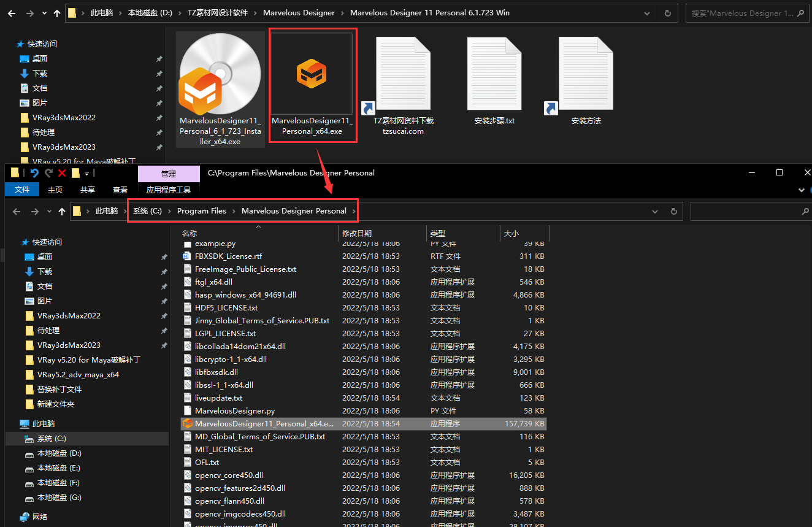
Task: Open 桌面 in the front window sidebar
Action: click(x=44, y=257)
